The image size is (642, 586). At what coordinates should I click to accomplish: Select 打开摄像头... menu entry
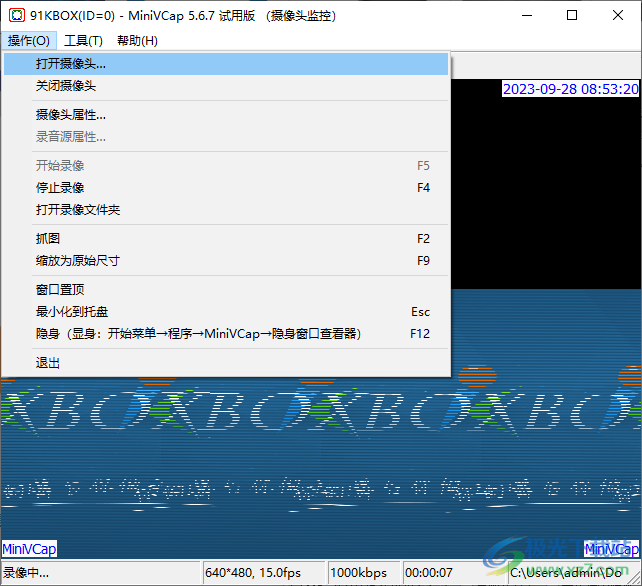226,64
